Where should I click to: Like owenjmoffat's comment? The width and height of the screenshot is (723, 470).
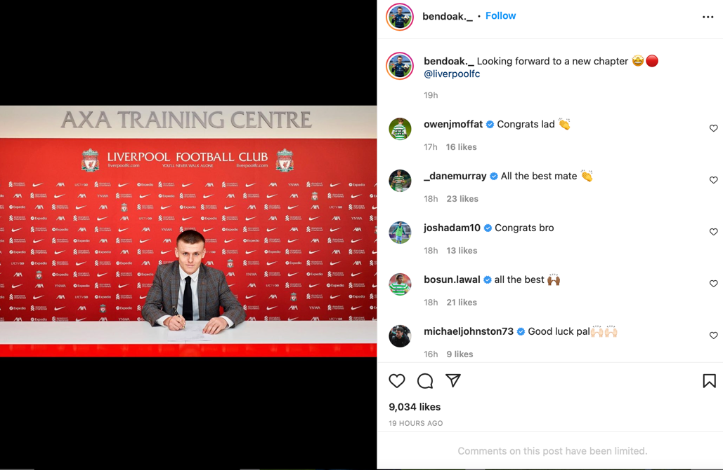tap(713, 128)
